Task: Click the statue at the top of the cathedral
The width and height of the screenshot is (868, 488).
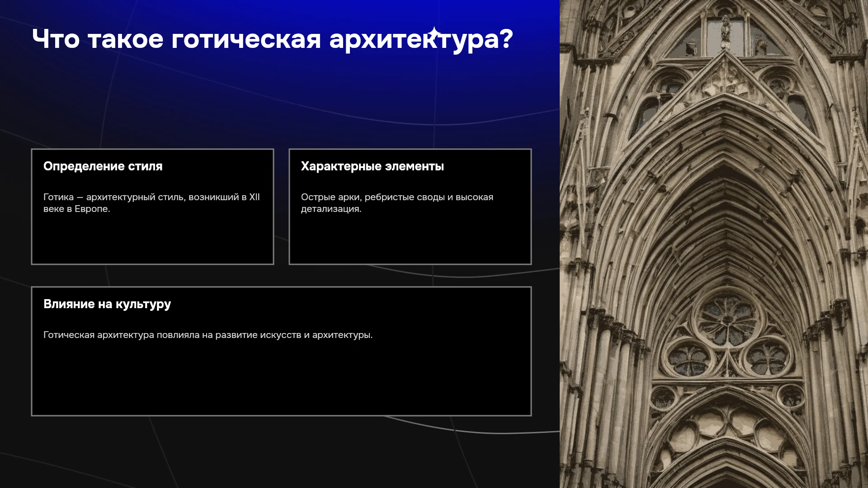Action: tap(725, 33)
